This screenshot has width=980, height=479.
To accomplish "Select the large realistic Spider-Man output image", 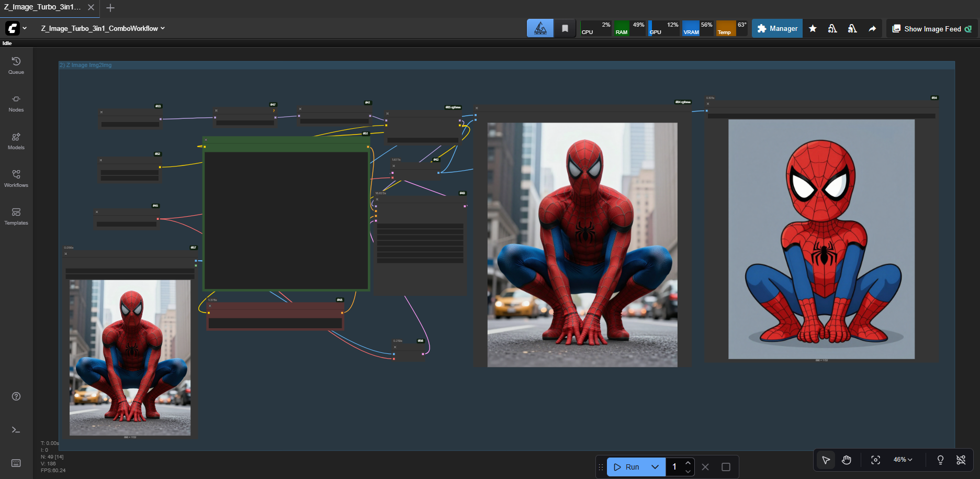I will point(582,245).
